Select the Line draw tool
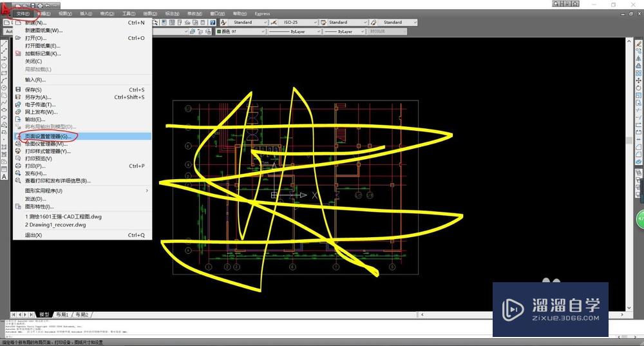The image size is (644, 346). (4, 44)
